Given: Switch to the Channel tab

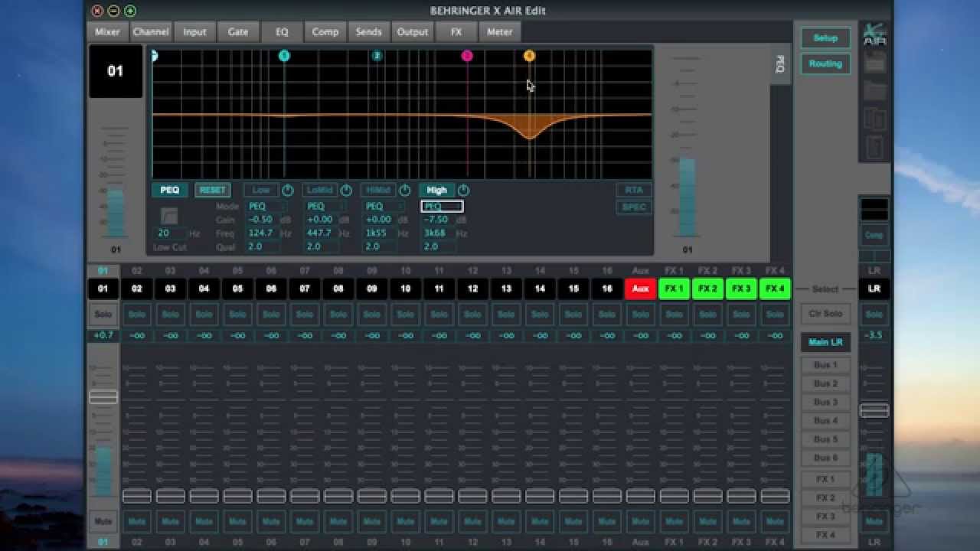Looking at the screenshot, I should click(x=151, y=31).
